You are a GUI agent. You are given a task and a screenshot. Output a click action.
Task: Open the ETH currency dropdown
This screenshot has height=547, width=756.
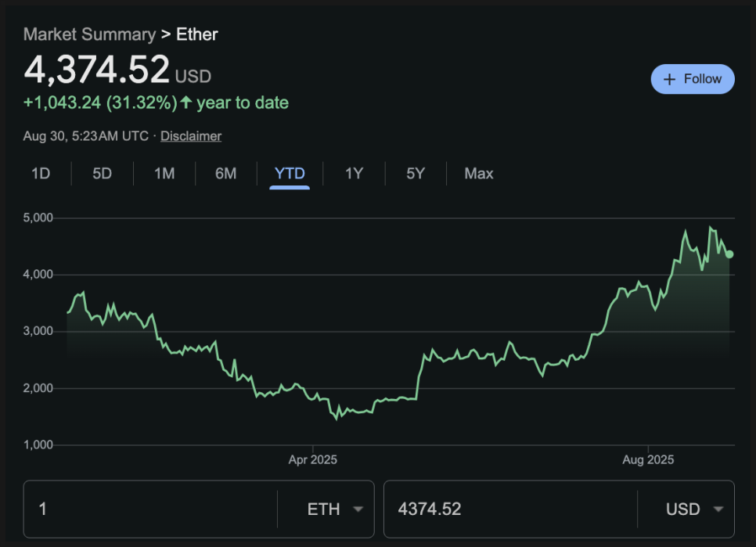click(x=335, y=509)
